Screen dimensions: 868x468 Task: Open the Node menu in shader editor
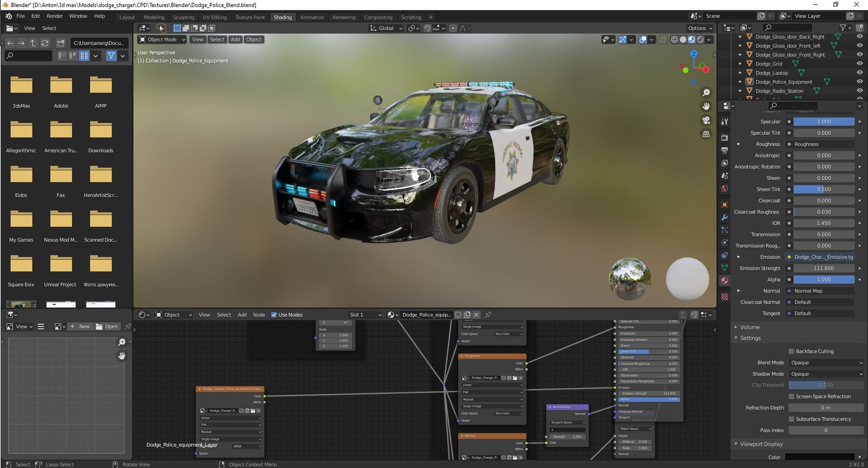259,315
